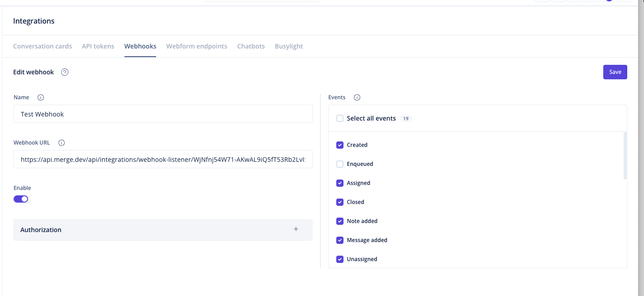
Task: Uncheck the Assigned event checkbox
Action: tap(340, 183)
